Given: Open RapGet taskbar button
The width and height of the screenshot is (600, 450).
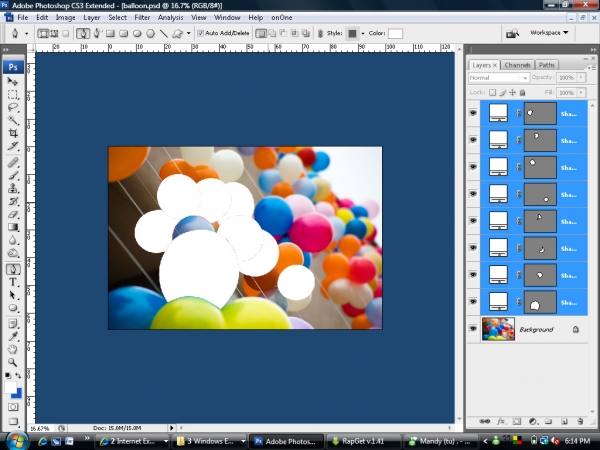Looking at the screenshot, I should pos(363,441).
